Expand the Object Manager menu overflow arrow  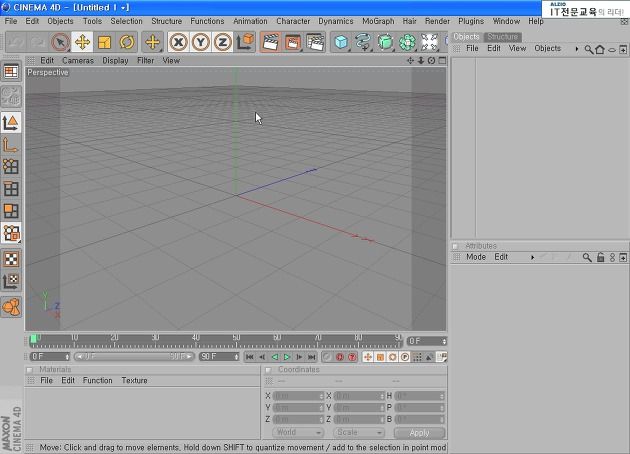point(577,49)
